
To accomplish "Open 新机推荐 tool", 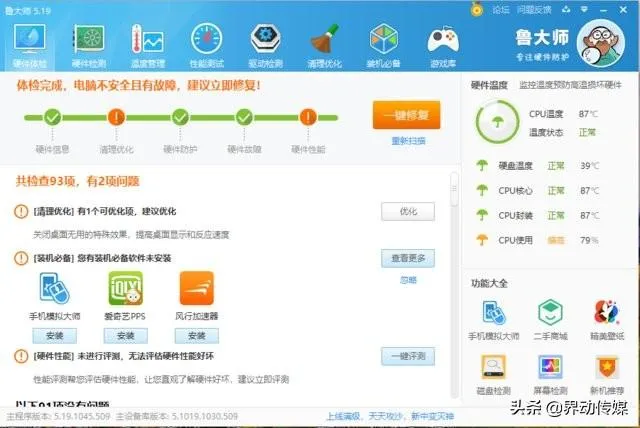I will point(607,375).
